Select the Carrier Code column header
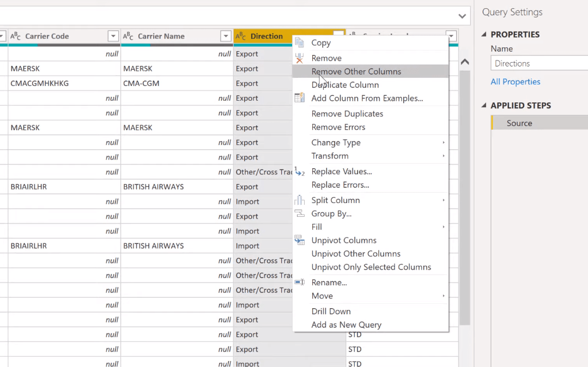The height and width of the screenshot is (367, 588). point(64,36)
